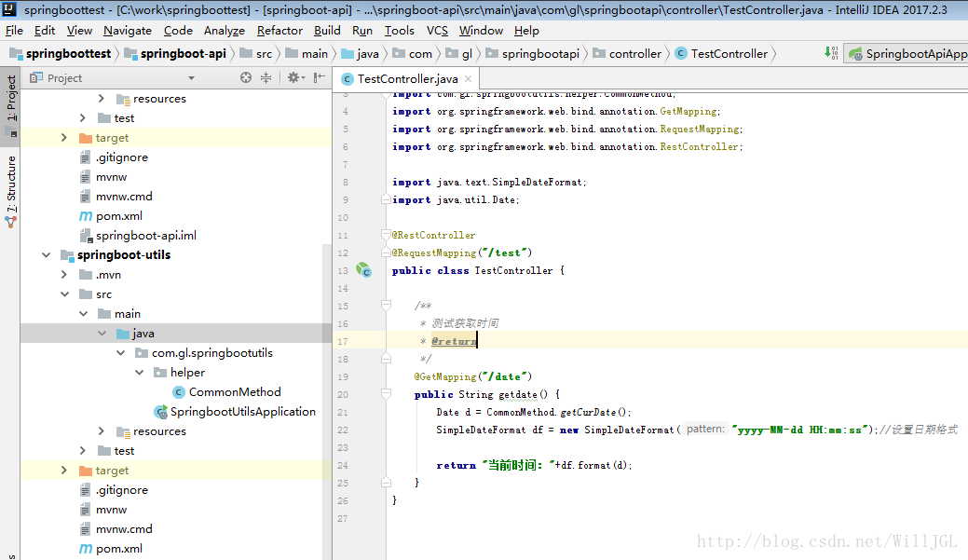The height and width of the screenshot is (560, 968).
Task: Click the Scroll from Source crosshair icon
Action: pos(246,78)
